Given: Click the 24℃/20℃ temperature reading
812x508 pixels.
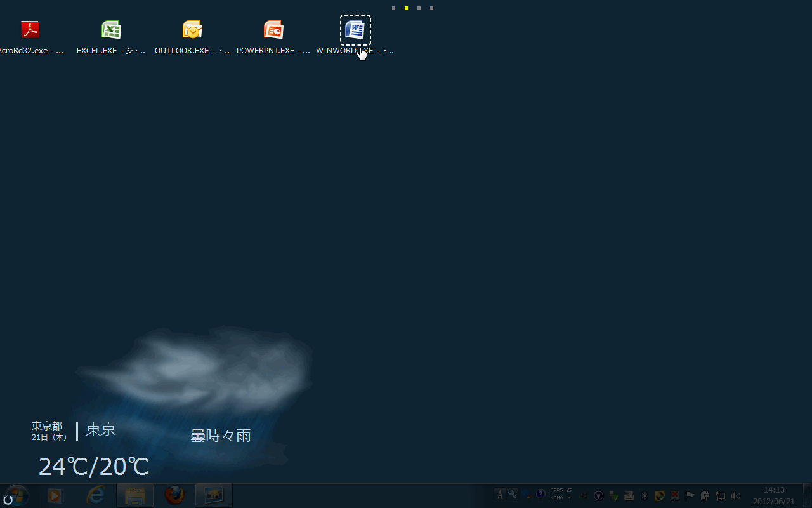Looking at the screenshot, I should click(x=94, y=467).
